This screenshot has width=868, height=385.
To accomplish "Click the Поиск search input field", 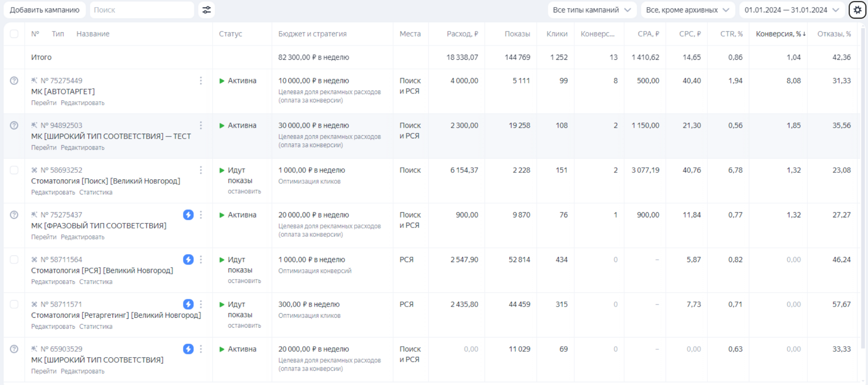I will 142,10.
